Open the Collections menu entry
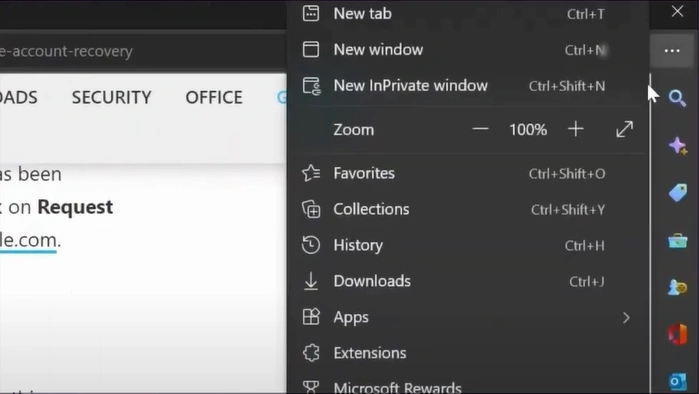This screenshot has width=699, height=394. point(468,209)
